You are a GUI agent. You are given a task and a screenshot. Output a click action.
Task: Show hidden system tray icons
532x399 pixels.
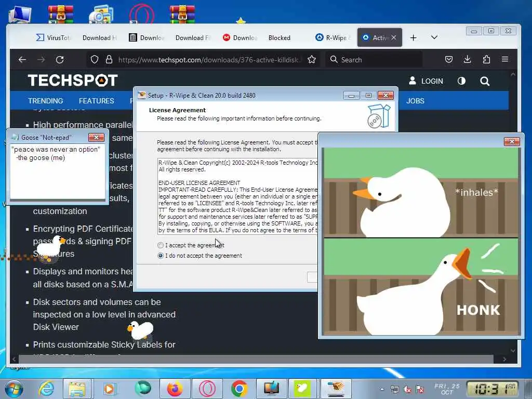382,389
